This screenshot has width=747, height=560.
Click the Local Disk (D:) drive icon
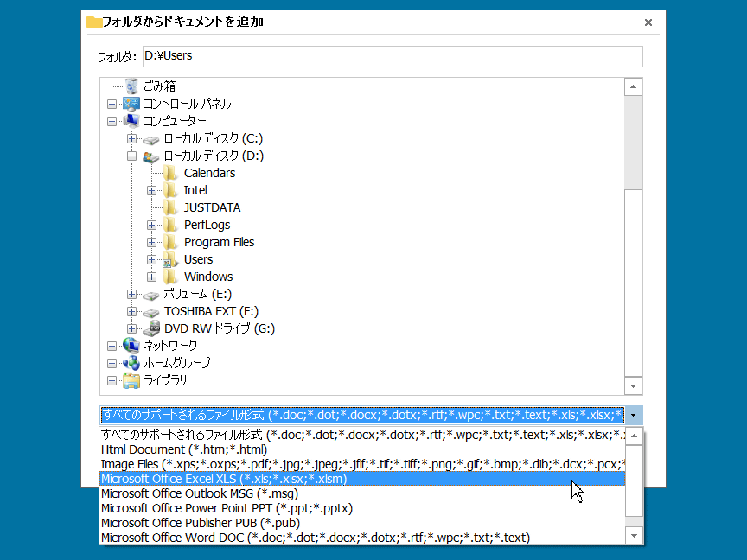click(x=151, y=156)
